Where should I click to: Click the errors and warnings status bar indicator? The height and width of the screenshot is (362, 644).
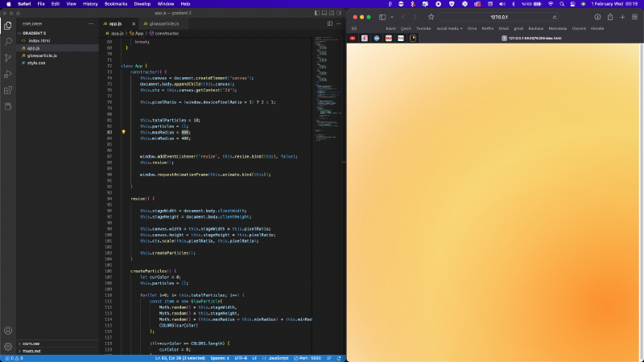(14, 358)
